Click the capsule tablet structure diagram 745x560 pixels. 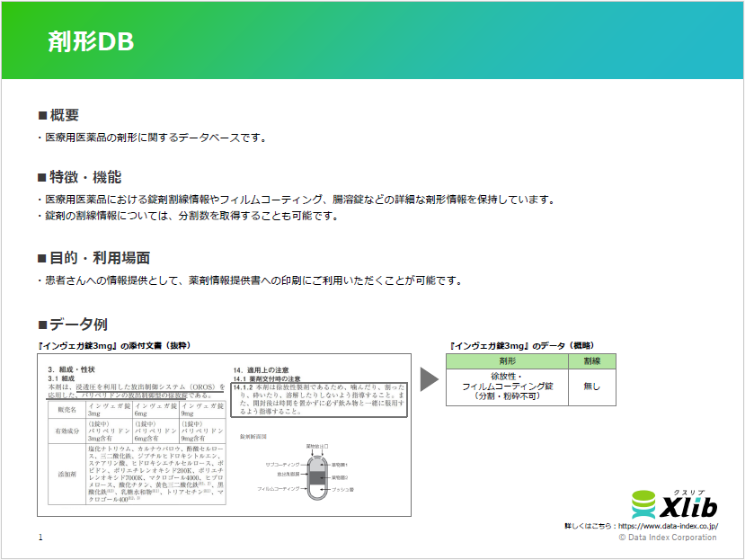pos(317,478)
